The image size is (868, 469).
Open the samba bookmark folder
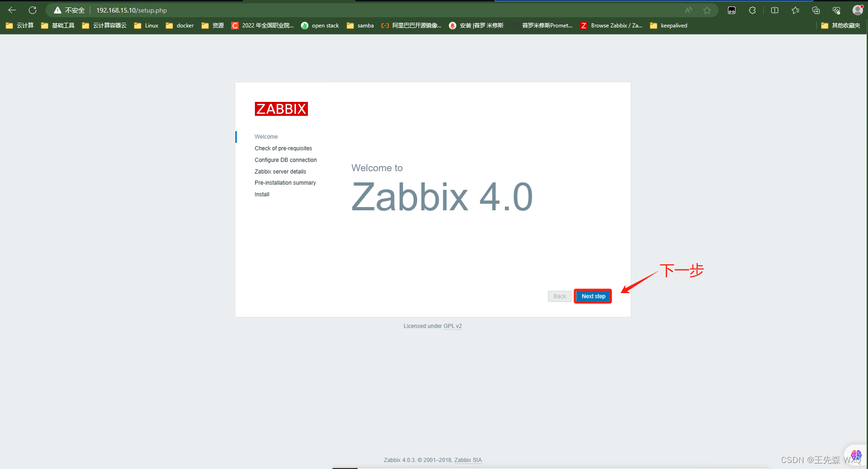click(360, 26)
